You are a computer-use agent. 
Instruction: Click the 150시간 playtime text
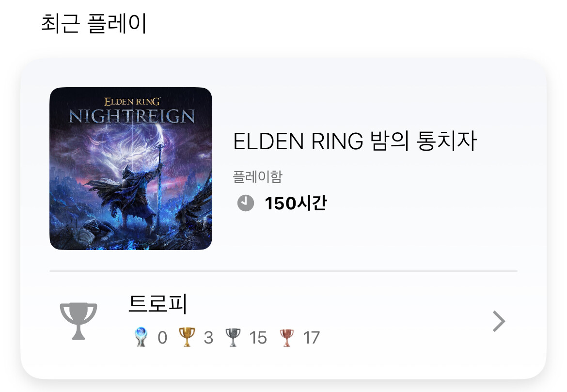click(296, 203)
